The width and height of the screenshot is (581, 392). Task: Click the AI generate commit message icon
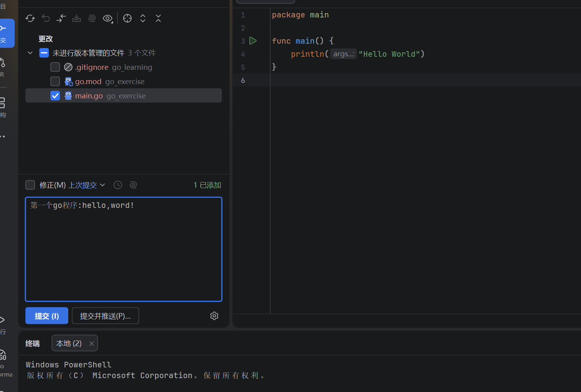[133, 185]
